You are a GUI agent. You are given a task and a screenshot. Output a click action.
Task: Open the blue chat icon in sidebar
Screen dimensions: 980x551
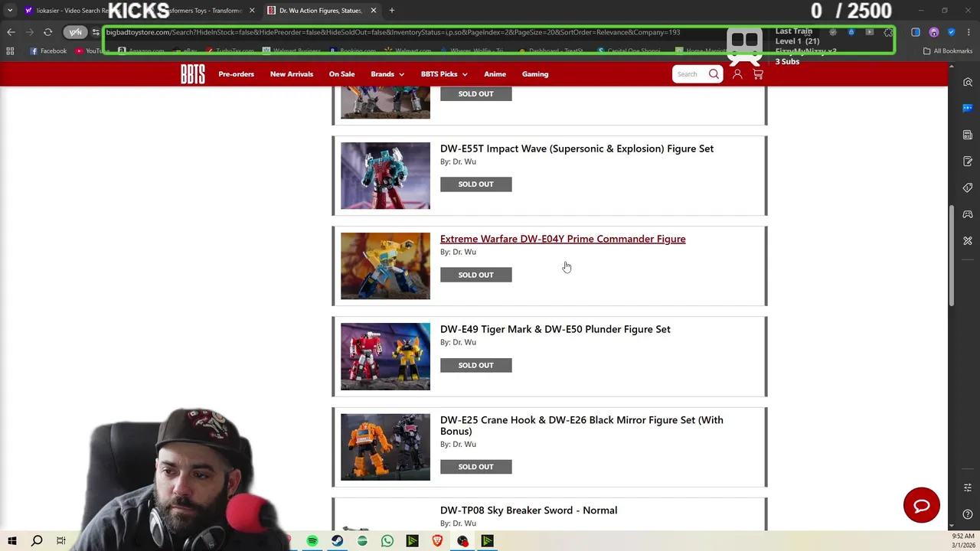click(x=968, y=108)
